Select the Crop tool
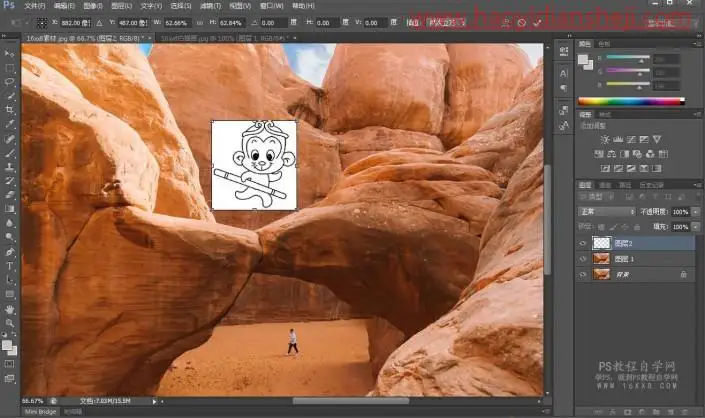705x418 pixels. tap(9, 110)
